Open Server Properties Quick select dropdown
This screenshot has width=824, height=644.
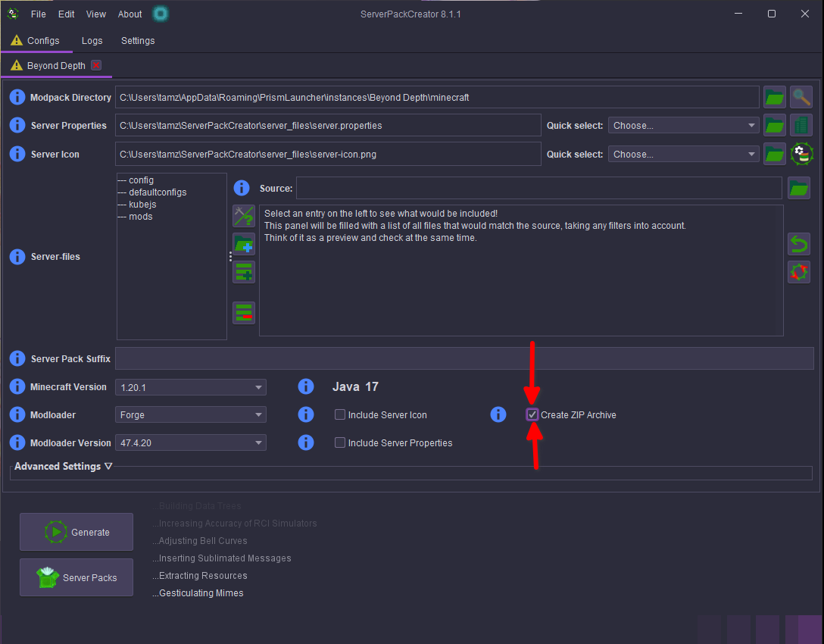coord(684,125)
